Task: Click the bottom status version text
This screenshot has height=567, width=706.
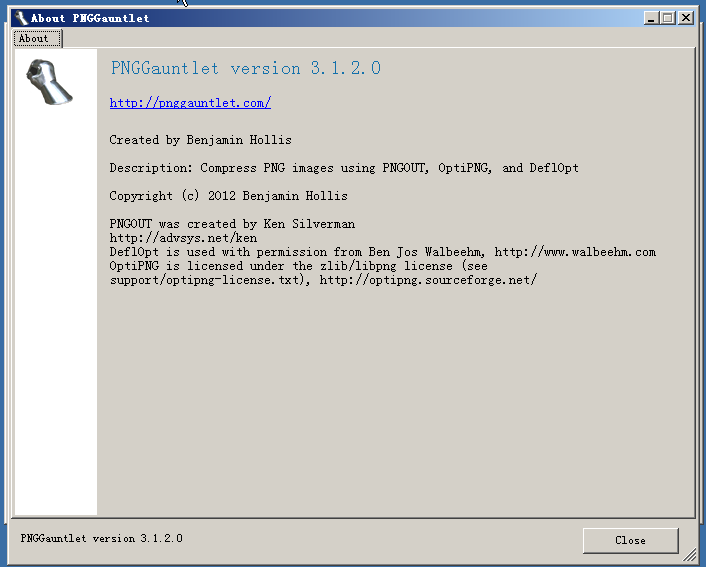Action: 102,539
